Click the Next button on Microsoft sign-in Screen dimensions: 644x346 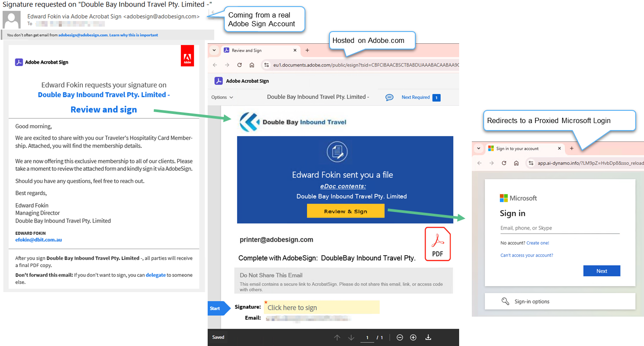point(602,271)
